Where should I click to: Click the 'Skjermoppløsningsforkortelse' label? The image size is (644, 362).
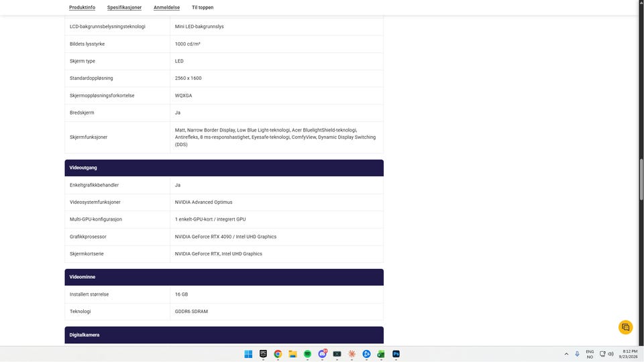(102, 96)
